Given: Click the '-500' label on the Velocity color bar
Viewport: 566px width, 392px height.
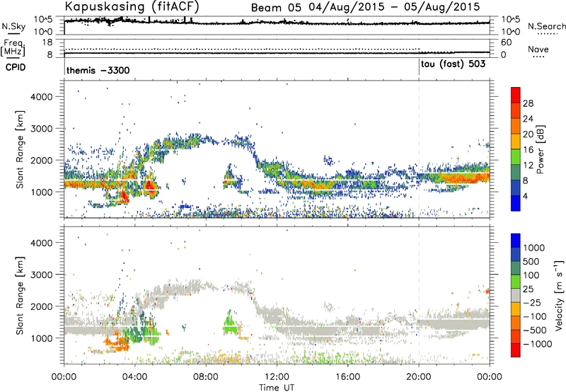Looking at the screenshot, I should (535, 330).
